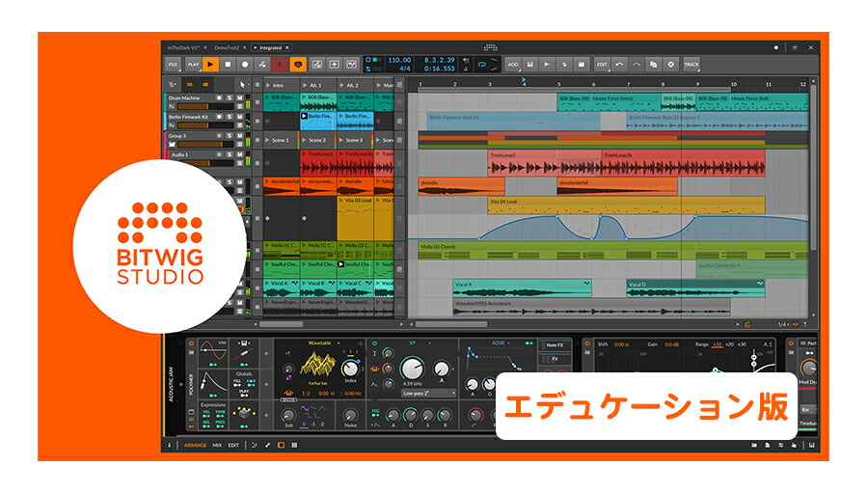Open the ADSR envelope dropdown
Image resolution: width=868 pixels, height=493 pixels.
coord(501,343)
